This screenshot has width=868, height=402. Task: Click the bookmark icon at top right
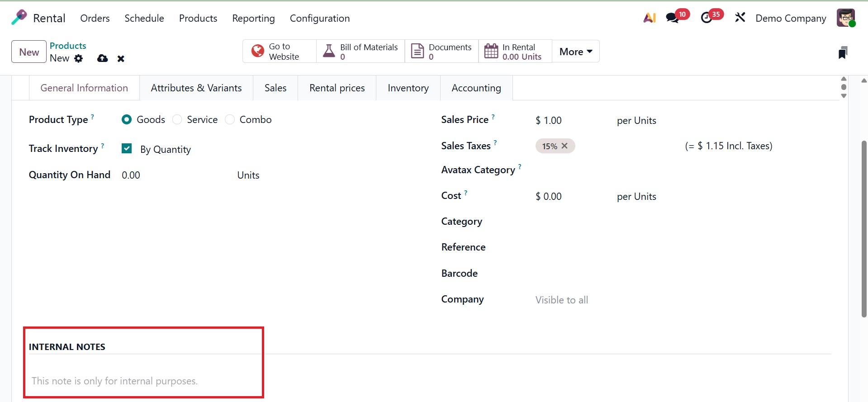coord(842,52)
